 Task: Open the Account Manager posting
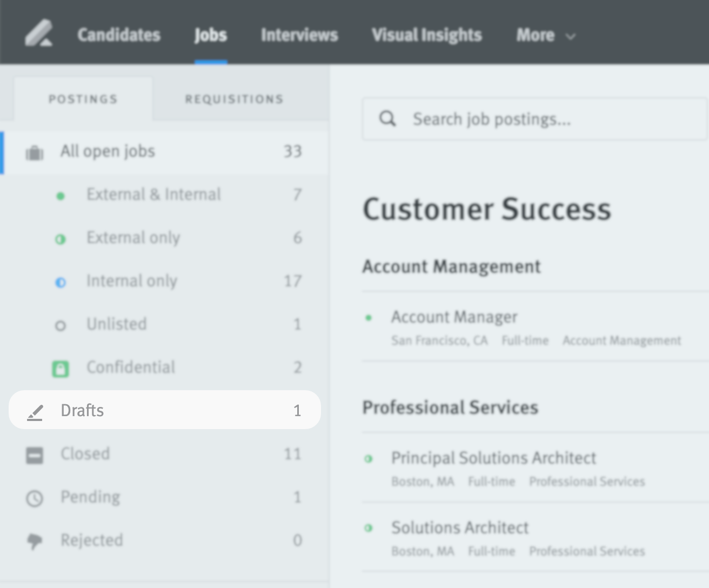(454, 317)
